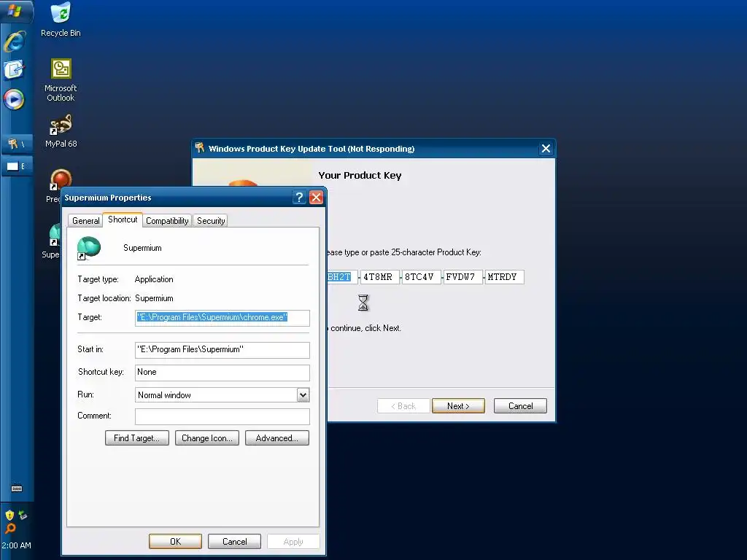Click the Start in field
The image size is (747, 560).
222,350
